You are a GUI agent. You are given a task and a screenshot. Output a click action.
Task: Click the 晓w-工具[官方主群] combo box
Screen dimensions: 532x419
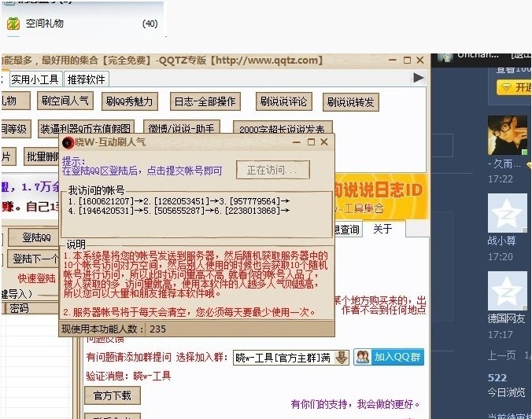[283, 358]
